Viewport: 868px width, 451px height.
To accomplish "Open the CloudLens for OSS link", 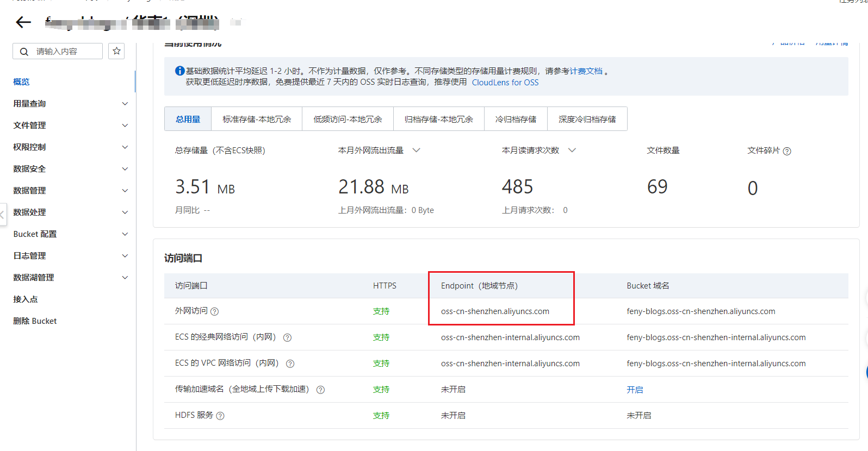I will [x=505, y=83].
